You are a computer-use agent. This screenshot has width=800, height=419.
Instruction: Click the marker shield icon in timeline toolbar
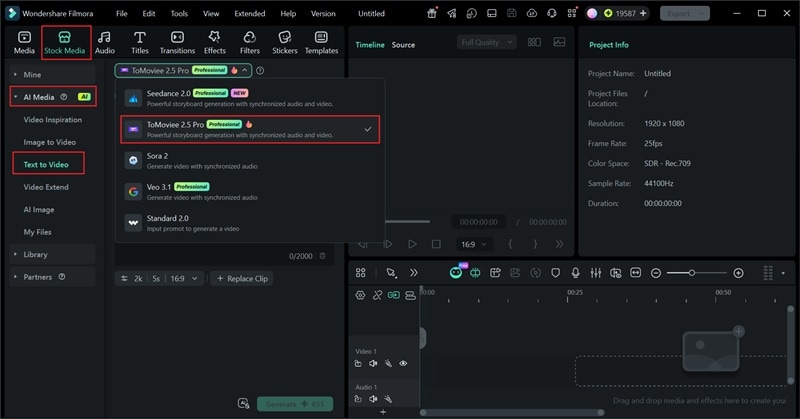coord(556,273)
